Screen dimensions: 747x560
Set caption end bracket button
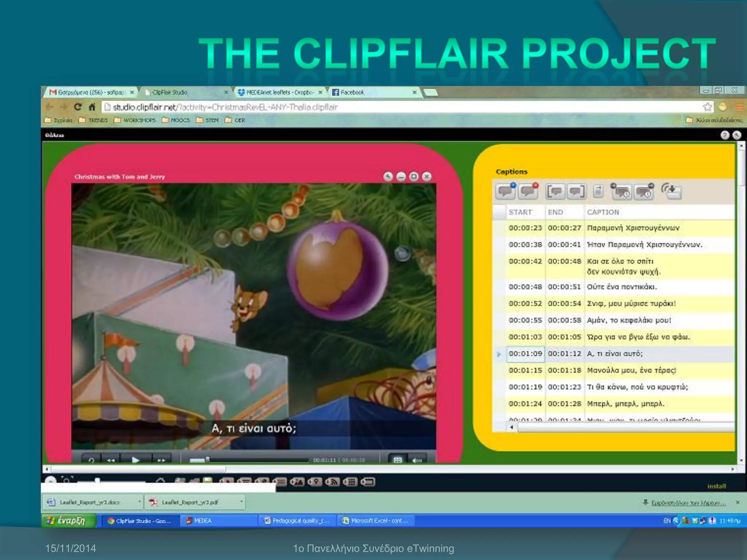pyautogui.click(x=576, y=191)
